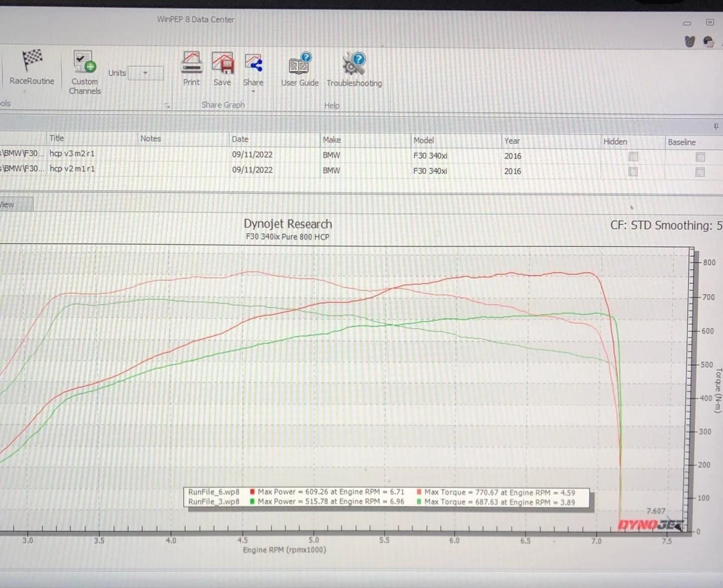Click the BMW make cell of first run
The image size is (723, 588).
pyautogui.click(x=331, y=155)
